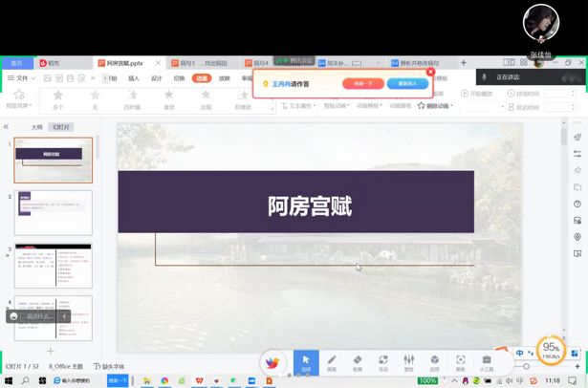Select slide 2 thumbnail

(x=54, y=212)
